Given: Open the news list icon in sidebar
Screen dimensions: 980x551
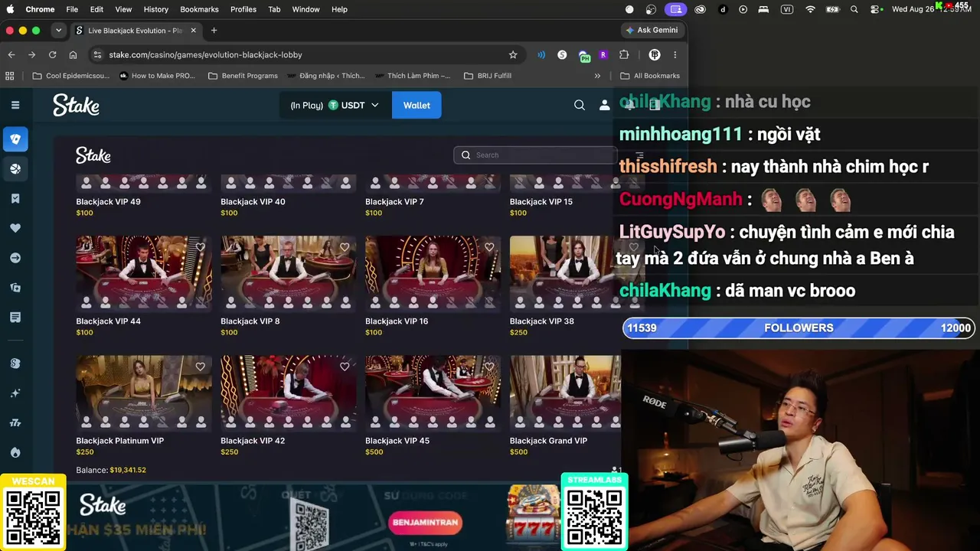Looking at the screenshot, I should click(15, 317).
